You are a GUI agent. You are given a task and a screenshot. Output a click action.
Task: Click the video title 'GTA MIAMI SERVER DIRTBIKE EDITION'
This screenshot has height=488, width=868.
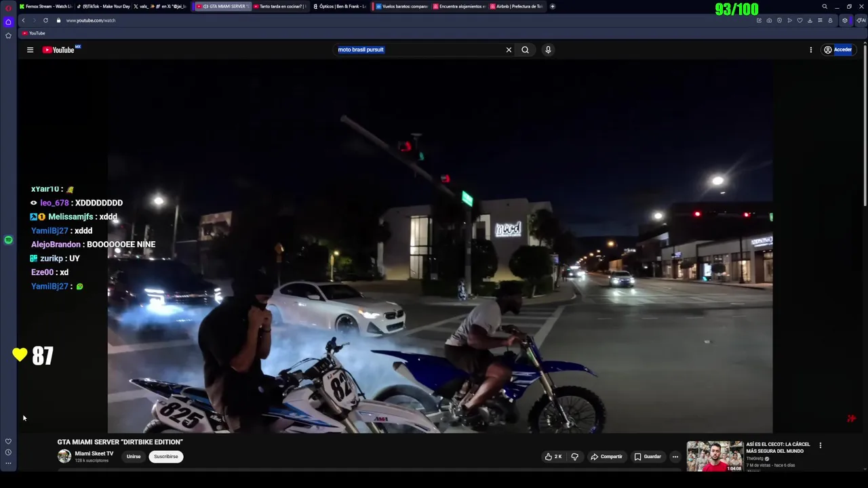pyautogui.click(x=120, y=442)
